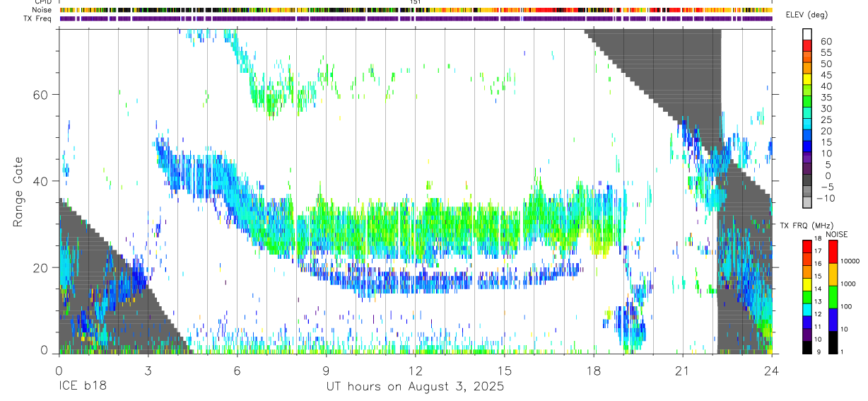The width and height of the screenshot is (868, 401).
Task: Select the black 9–10 MHz frequency swatch
Action: tap(807, 347)
